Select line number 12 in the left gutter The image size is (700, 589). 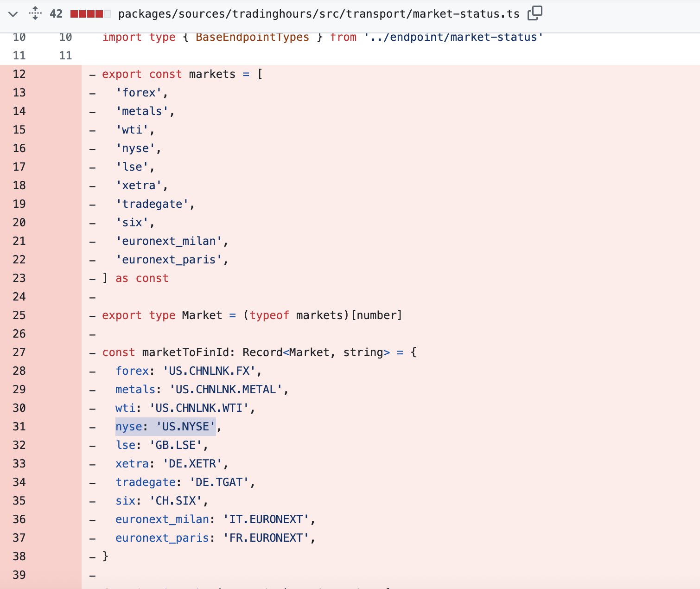click(19, 74)
